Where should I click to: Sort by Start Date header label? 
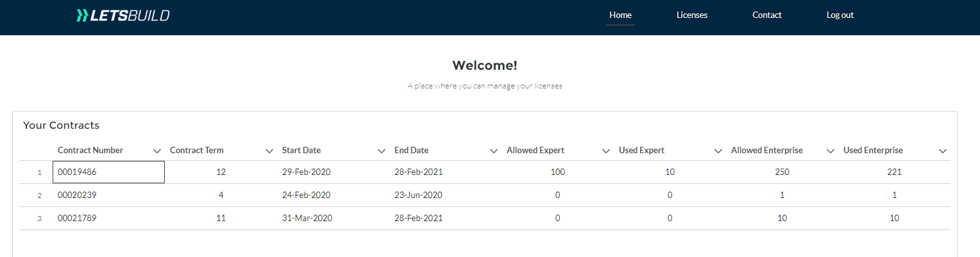pos(301,151)
